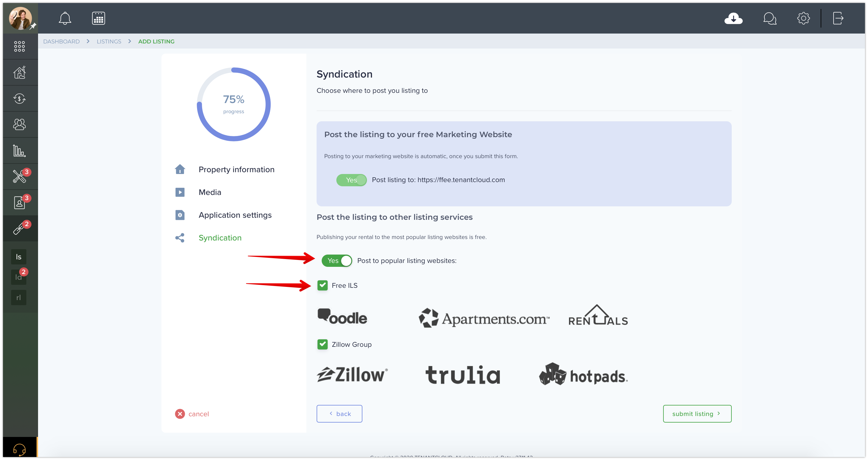The image size is (868, 460).
Task: Click the red cancel X icon
Action: [180, 414]
